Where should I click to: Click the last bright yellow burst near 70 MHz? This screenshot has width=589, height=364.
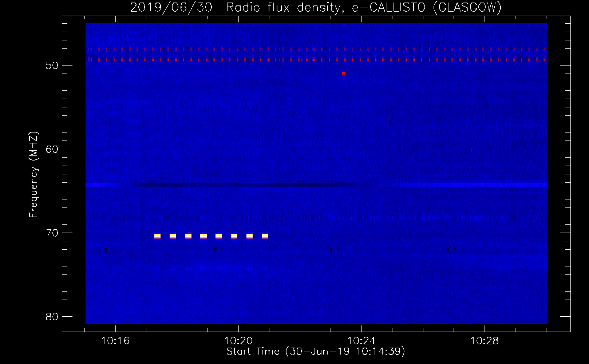point(265,236)
